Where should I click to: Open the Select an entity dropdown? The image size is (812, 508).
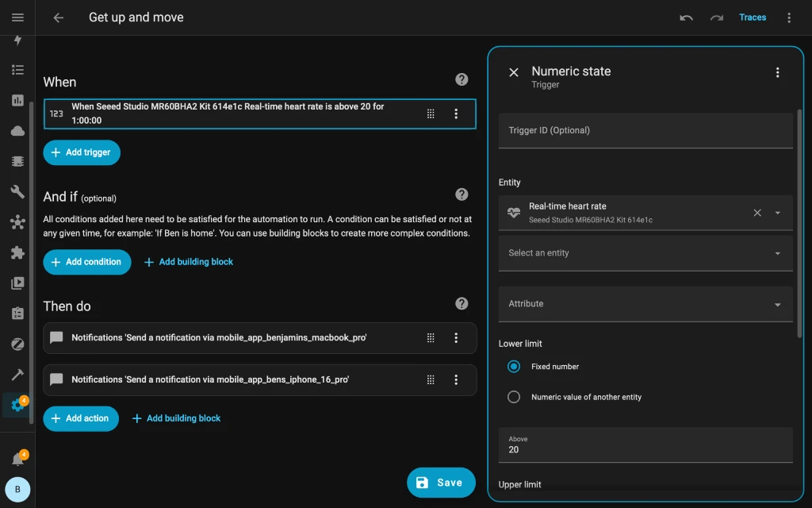click(645, 252)
